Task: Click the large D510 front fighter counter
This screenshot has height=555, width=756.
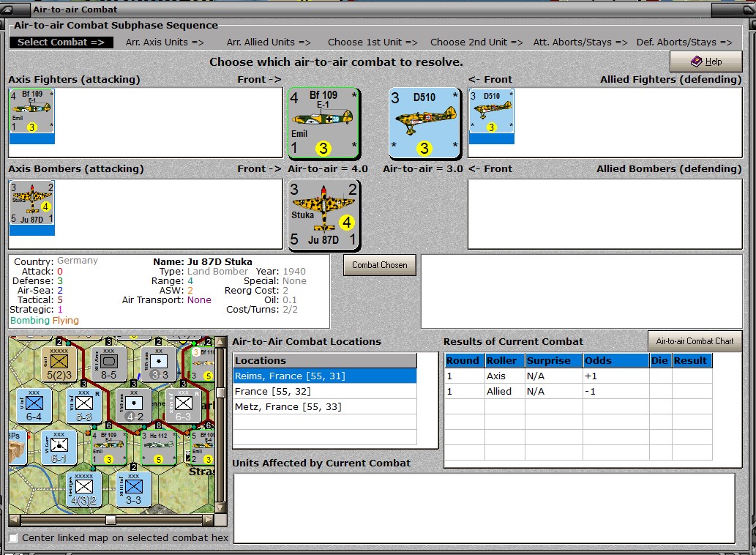Action: [424, 123]
